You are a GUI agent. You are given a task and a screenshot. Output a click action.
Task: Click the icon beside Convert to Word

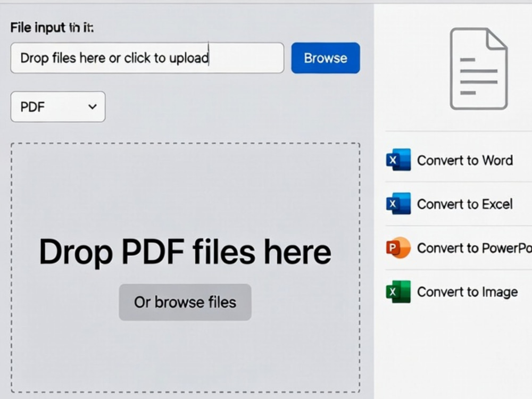398,160
